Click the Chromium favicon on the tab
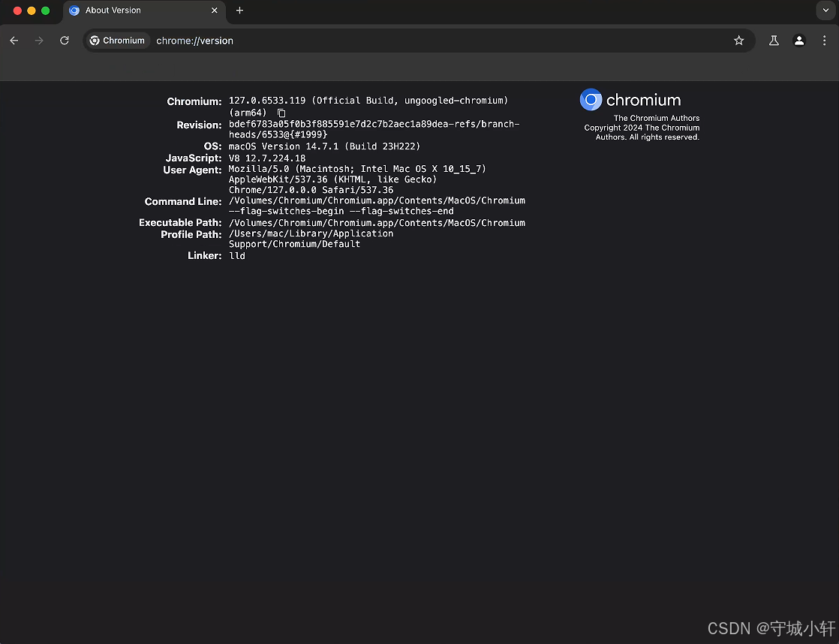 (74, 11)
